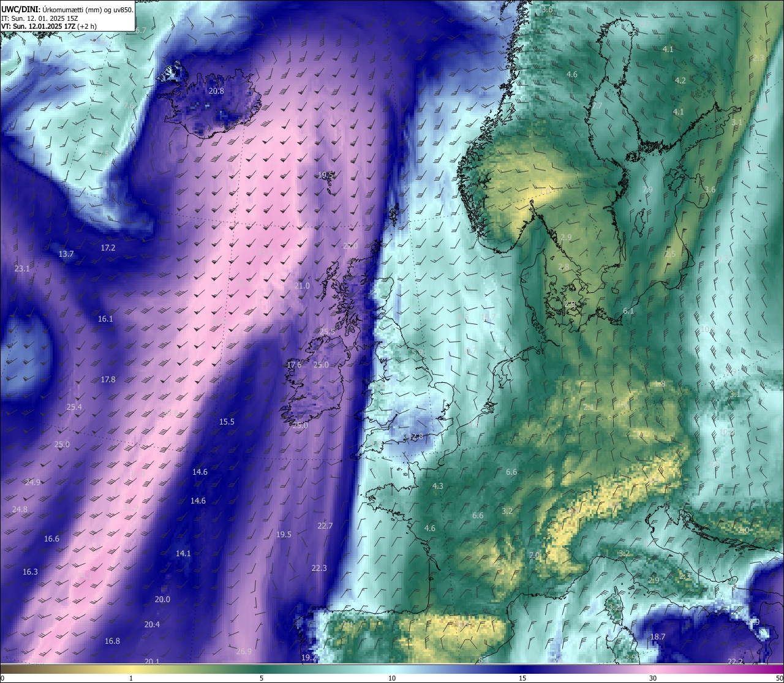This screenshot has height=683, width=784.
Task: Click the 16.3 value on the map
Action: tap(30, 572)
